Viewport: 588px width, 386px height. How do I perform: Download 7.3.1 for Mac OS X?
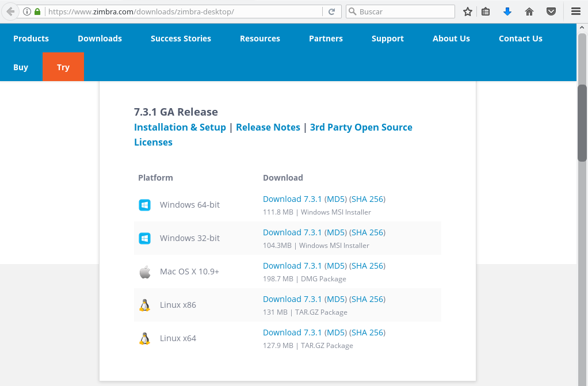click(292, 266)
